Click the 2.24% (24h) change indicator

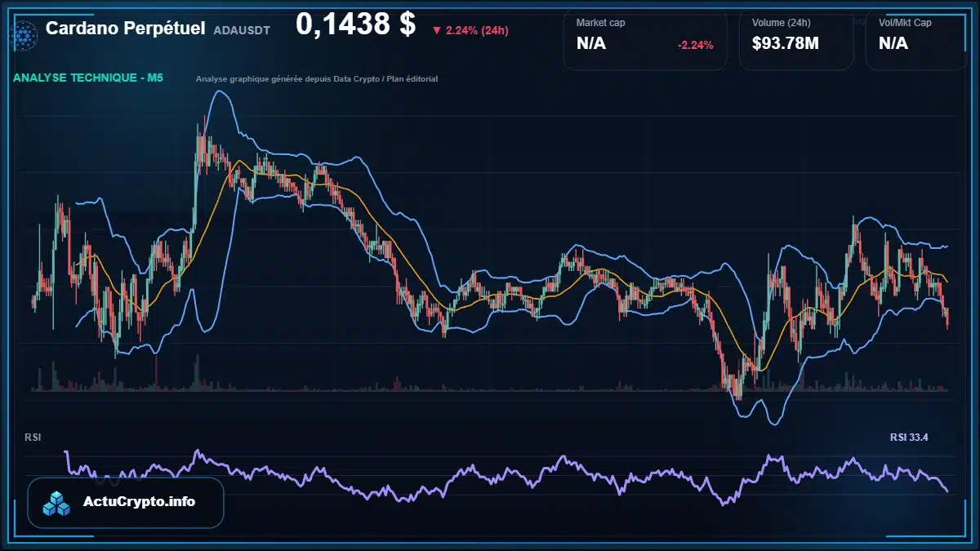point(470,30)
